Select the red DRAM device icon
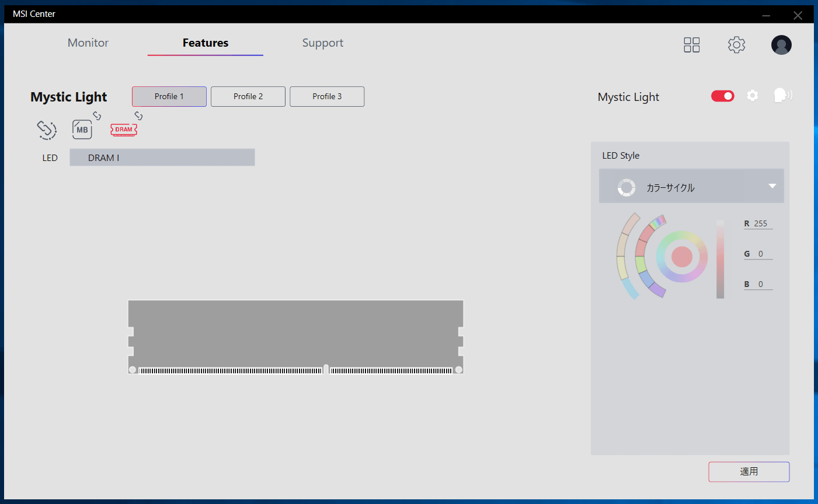 click(x=124, y=129)
